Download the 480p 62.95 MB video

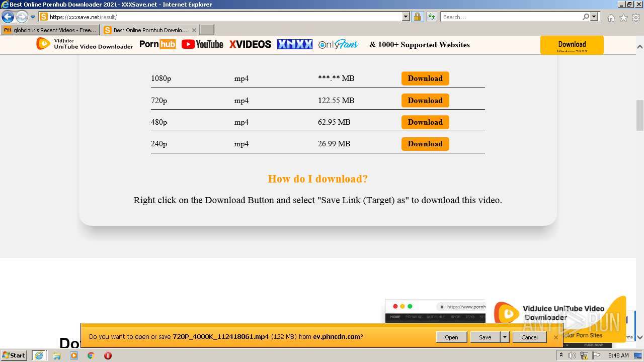pos(425,122)
